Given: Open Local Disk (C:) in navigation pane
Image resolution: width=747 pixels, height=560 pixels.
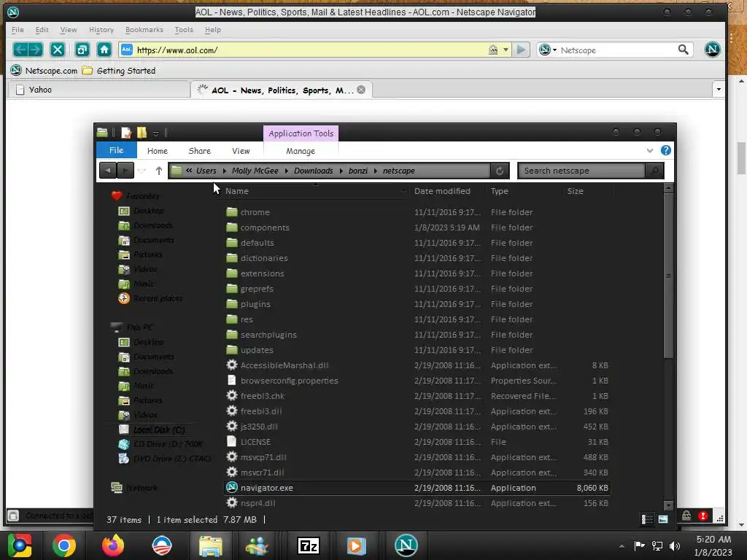Looking at the screenshot, I should 152,429.
